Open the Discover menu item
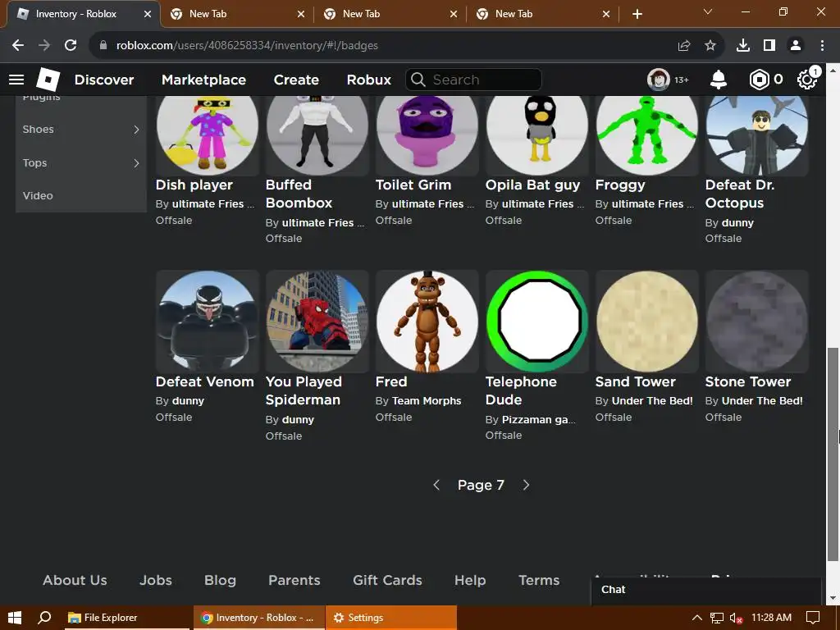 tap(104, 80)
